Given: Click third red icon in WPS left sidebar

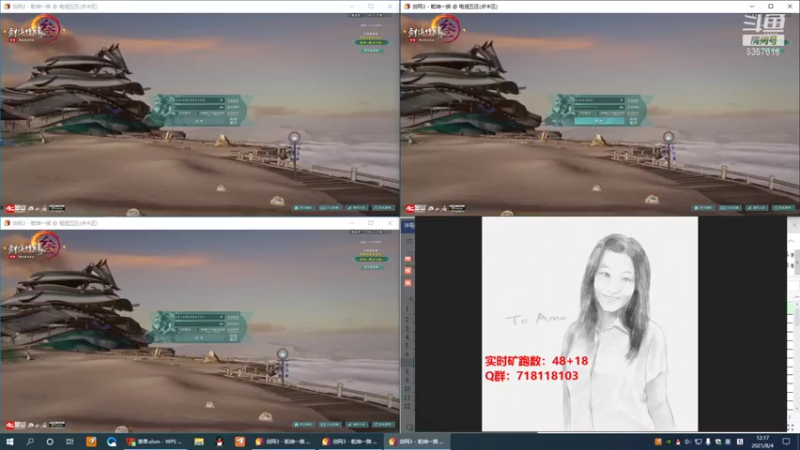Looking at the screenshot, I should 408,283.
